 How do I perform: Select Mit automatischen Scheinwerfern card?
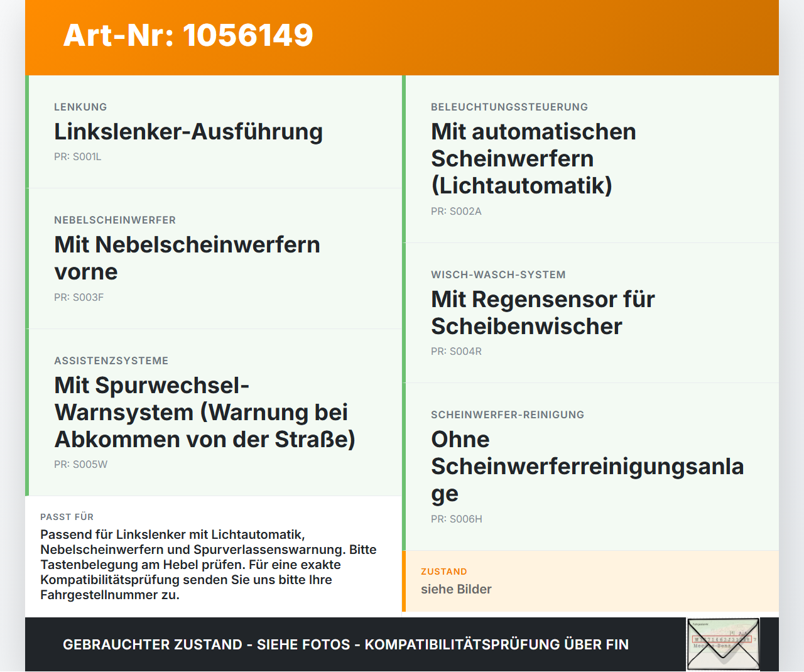[x=590, y=159]
